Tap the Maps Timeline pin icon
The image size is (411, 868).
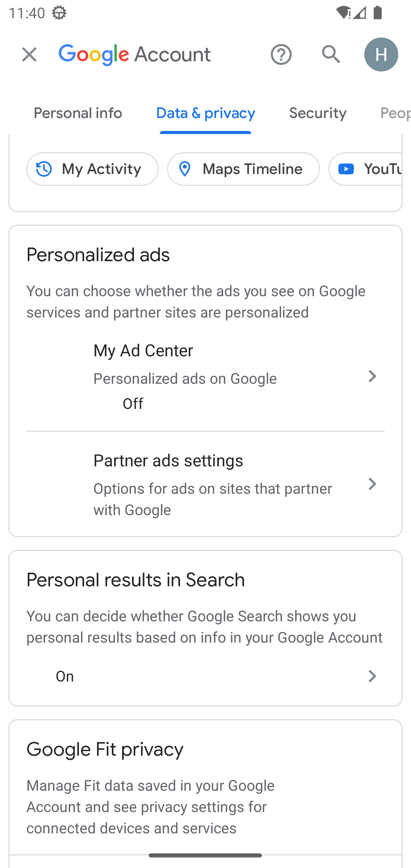(185, 169)
